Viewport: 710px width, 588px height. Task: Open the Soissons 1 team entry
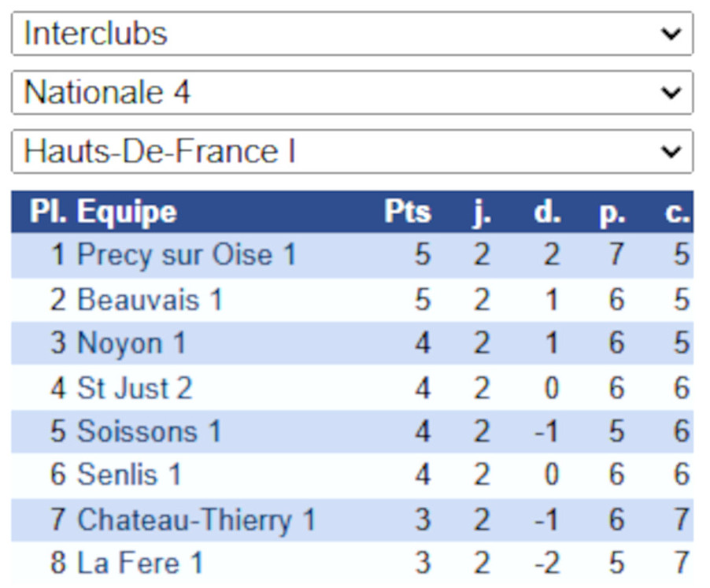pyautogui.click(x=149, y=431)
